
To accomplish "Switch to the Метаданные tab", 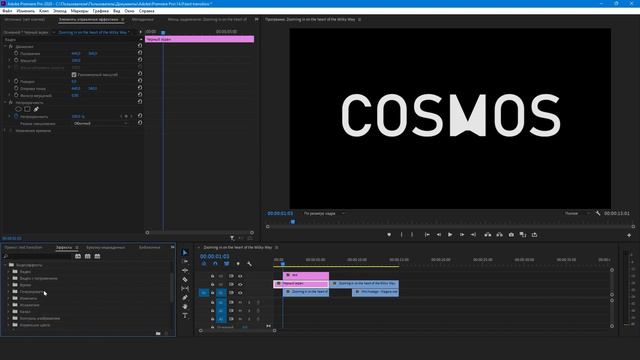I will 143,19.
